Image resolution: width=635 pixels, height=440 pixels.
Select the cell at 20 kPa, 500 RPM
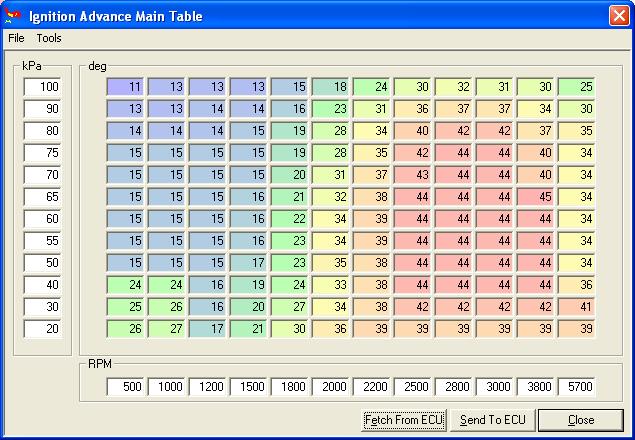[125, 329]
